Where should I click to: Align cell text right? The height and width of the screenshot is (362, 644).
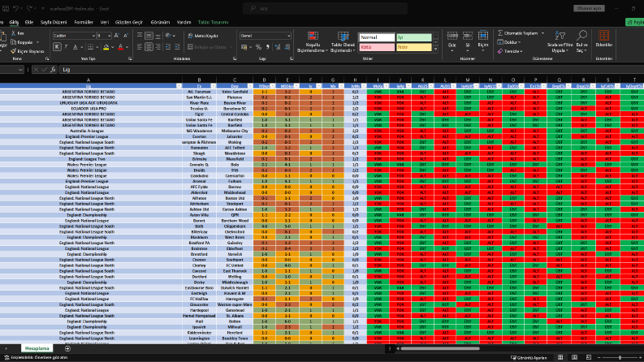tap(158, 47)
